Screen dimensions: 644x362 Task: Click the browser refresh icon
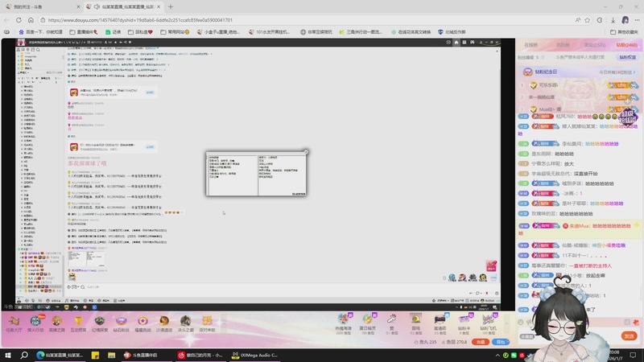click(19, 19)
